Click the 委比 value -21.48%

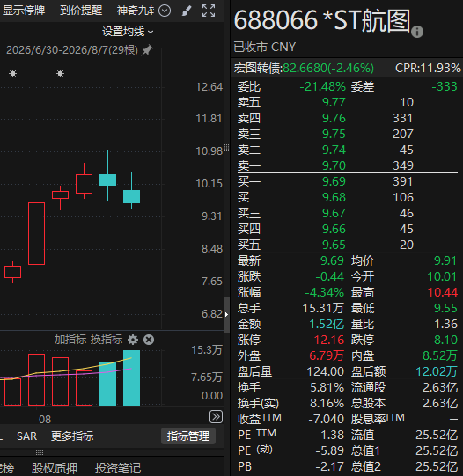point(322,87)
